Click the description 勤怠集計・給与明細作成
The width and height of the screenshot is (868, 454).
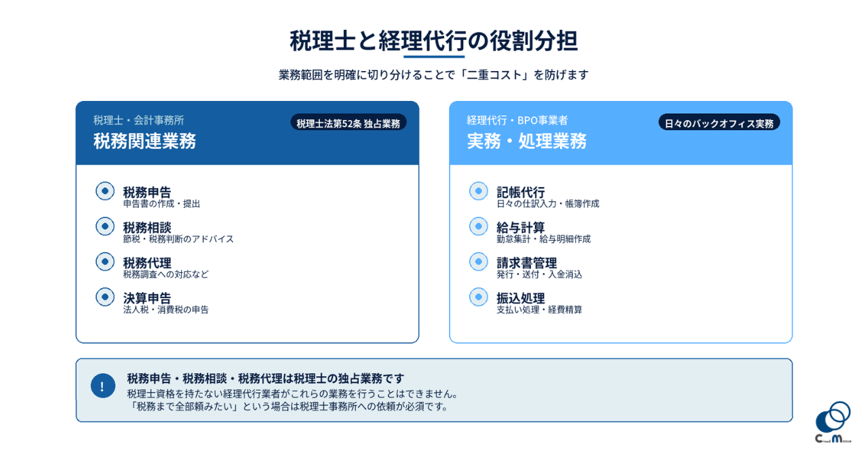[543, 239]
